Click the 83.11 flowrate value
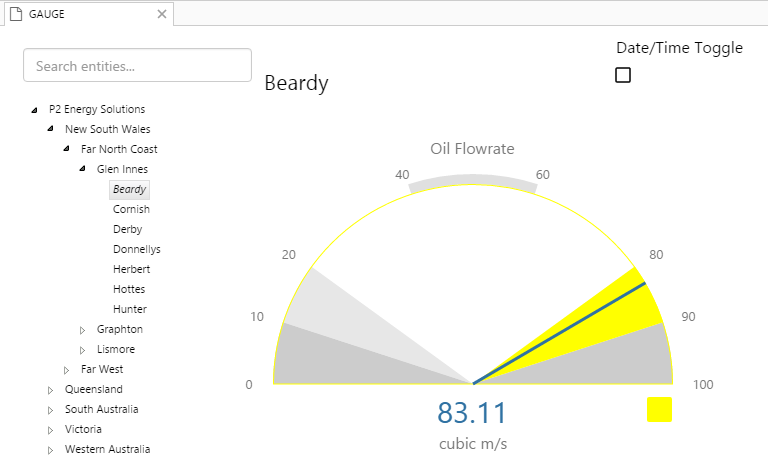Image resolution: width=768 pixels, height=459 pixels. point(471,413)
